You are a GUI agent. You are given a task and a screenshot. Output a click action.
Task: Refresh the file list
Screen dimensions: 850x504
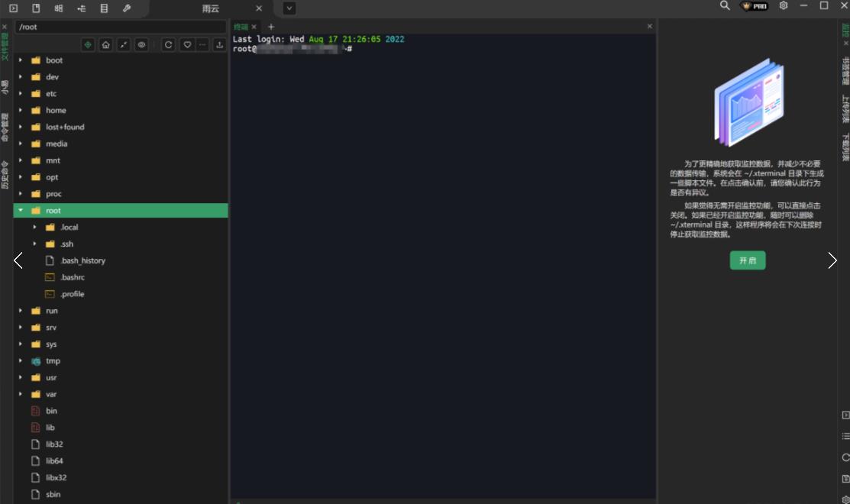coord(168,45)
